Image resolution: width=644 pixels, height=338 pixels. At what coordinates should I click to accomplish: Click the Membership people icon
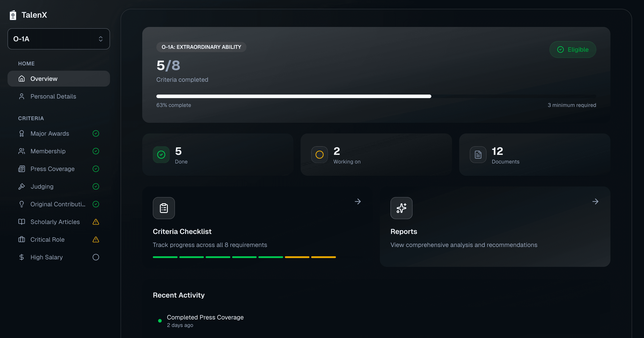click(x=22, y=151)
